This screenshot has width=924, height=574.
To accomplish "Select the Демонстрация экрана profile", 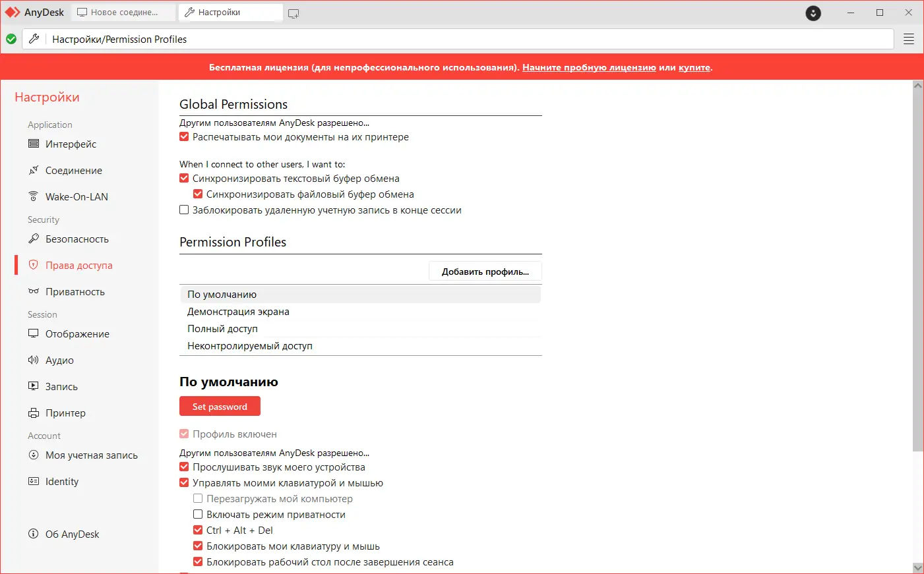I will tap(360, 312).
